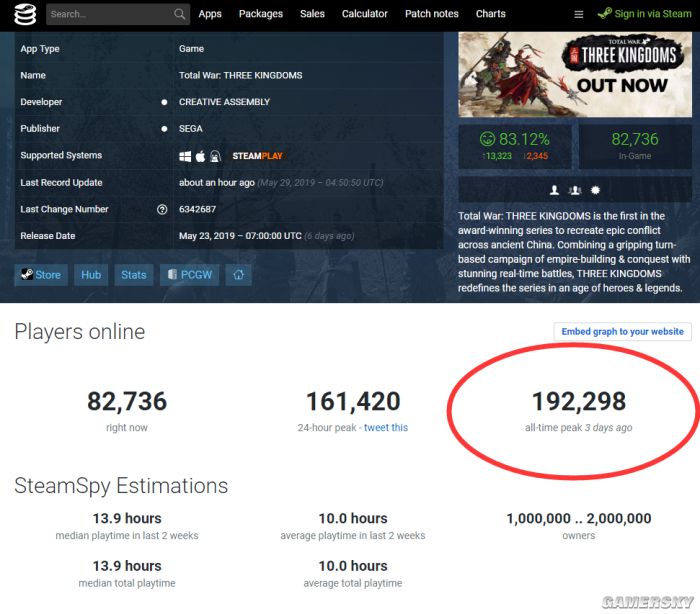This screenshot has height=614, width=700.
Task: Click the SteamDB logo icon
Action: tap(25, 14)
